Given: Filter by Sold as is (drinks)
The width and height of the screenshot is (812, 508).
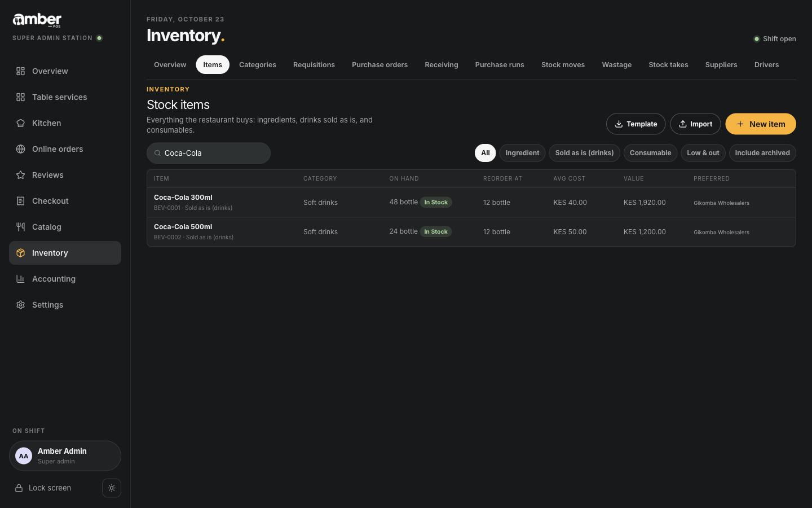Looking at the screenshot, I should tap(584, 153).
